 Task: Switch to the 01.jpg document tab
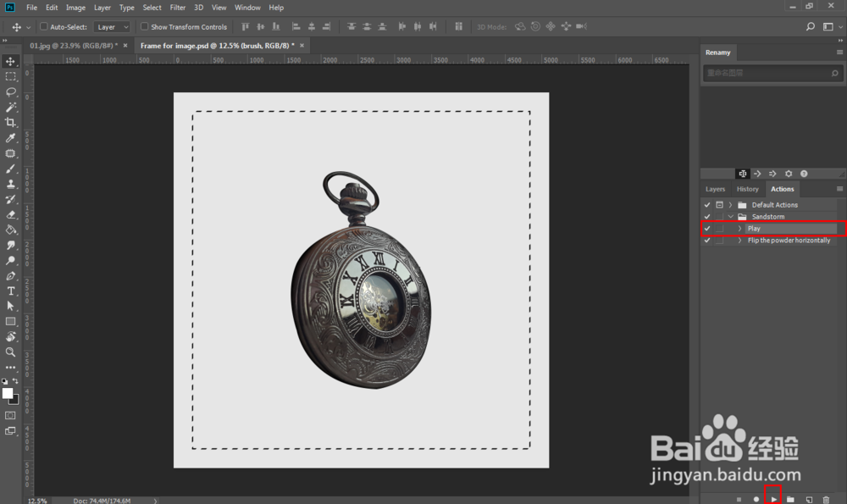(74, 46)
